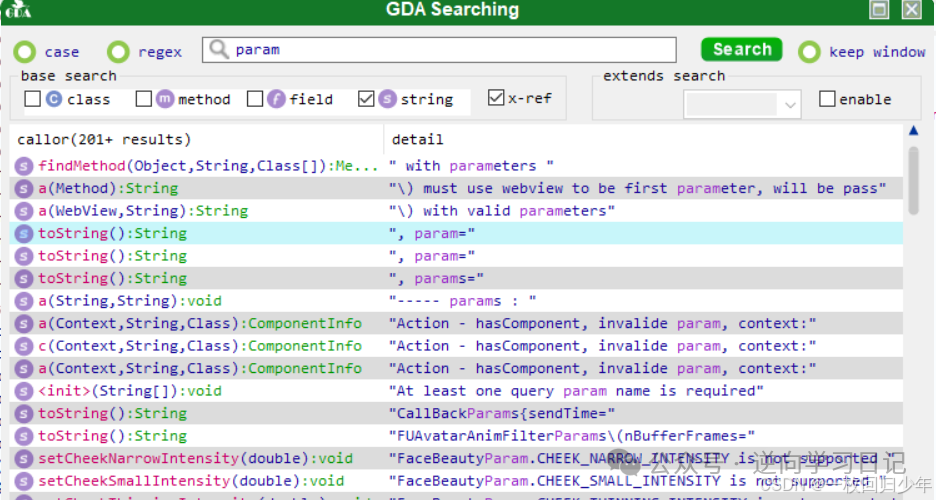Enable the extends search checkbox

(827, 98)
